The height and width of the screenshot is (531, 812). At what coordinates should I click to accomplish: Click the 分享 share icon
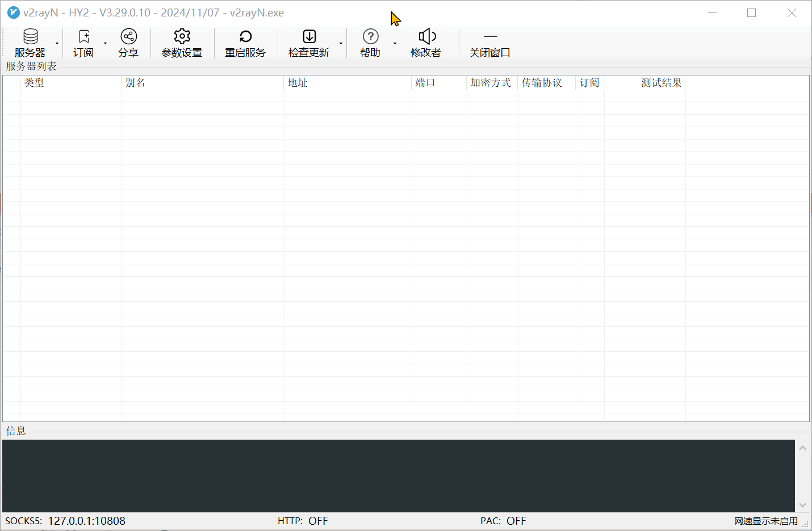tap(128, 37)
